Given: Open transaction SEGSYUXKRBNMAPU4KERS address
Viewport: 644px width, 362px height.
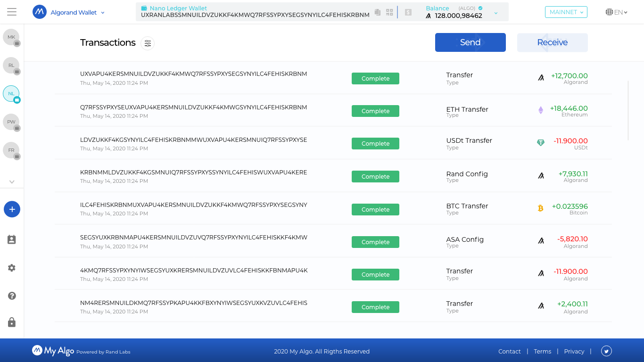Looking at the screenshot, I should tap(193, 238).
